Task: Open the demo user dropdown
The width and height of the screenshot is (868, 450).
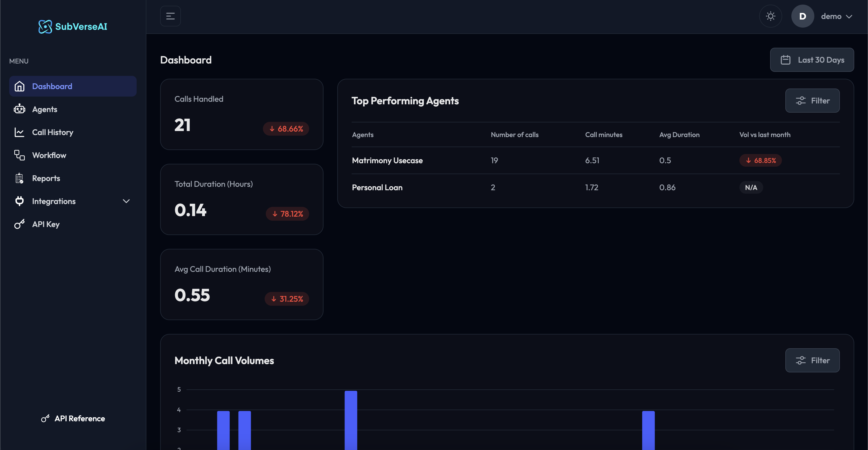Action: pos(837,16)
